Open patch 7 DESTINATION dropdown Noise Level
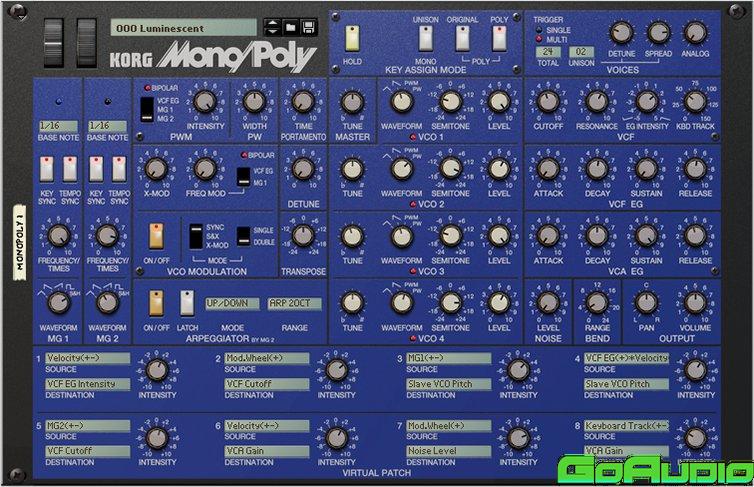This screenshot has height=487, width=754. point(449,451)
